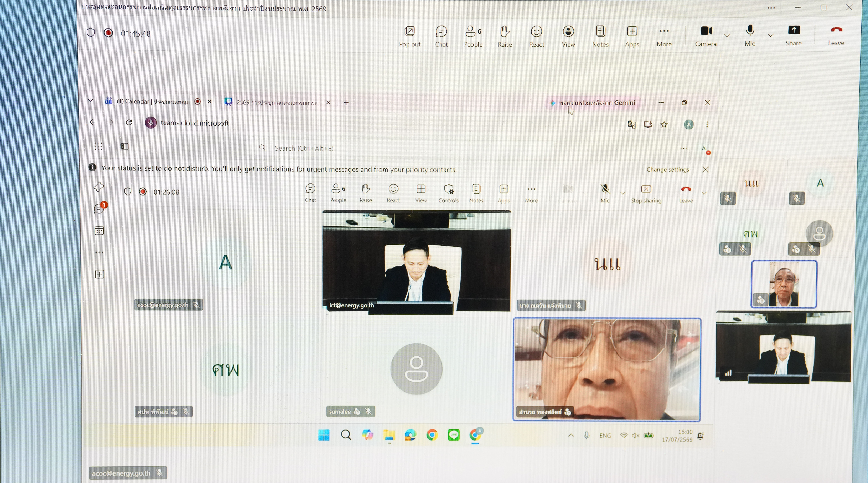
Task: Open Chat with the notification badge in sidebar
Action: [x=99, y=208]
